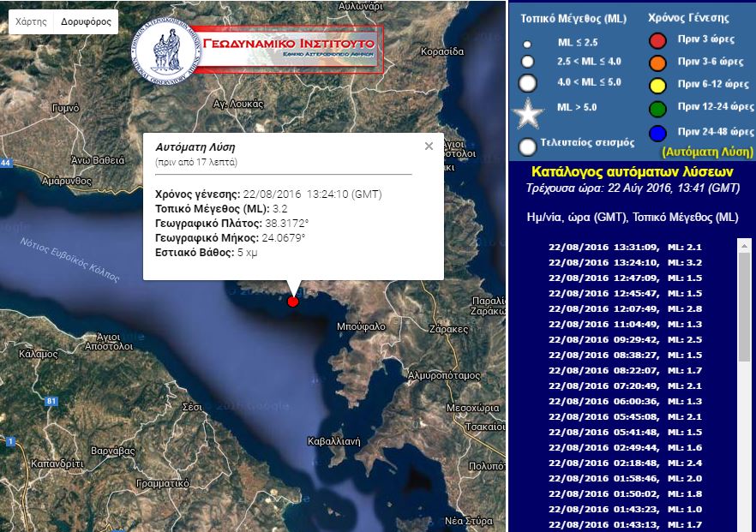756x532 pixels.
Task: Click the yellow 'Πριν 6-12 ώρες' swatch
Action: 657,86
